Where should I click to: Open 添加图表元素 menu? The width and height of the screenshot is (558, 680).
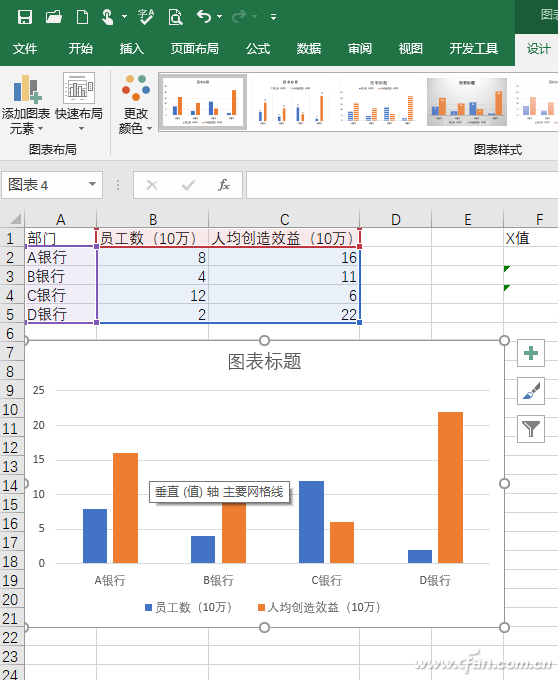point(26,104)
